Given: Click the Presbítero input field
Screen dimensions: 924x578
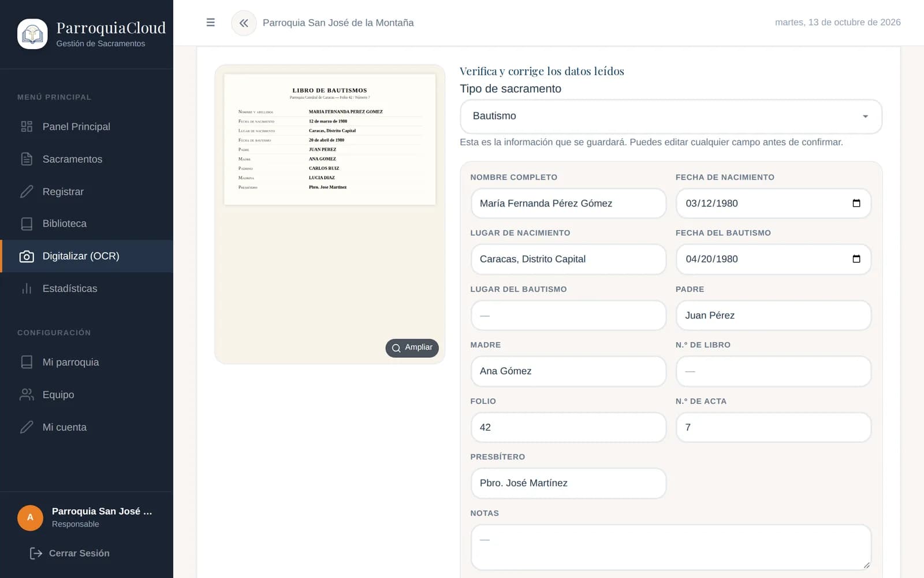Looking at the screenshot, I should tap(569, 483).
